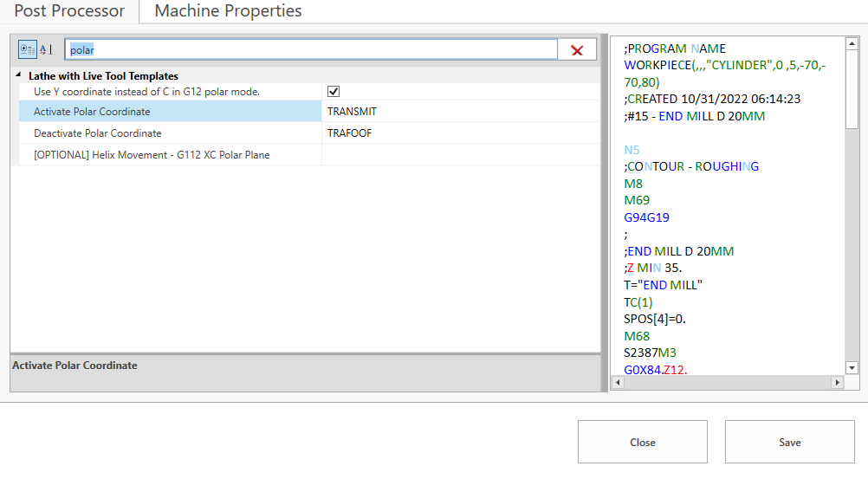Click code preview scroll right arrow
Viewport: 868px width, 479px height.
[x=837, y=382]
